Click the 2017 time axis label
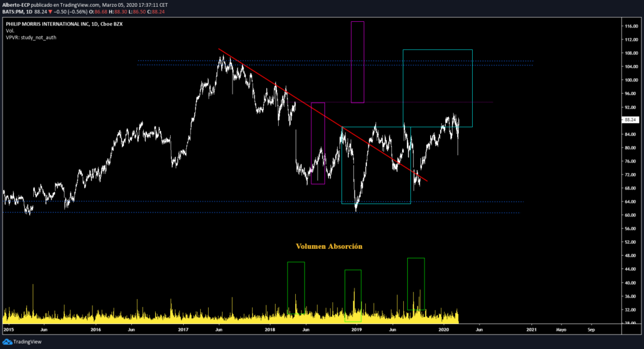The image size is (644, 349). [x=183, y=330]
